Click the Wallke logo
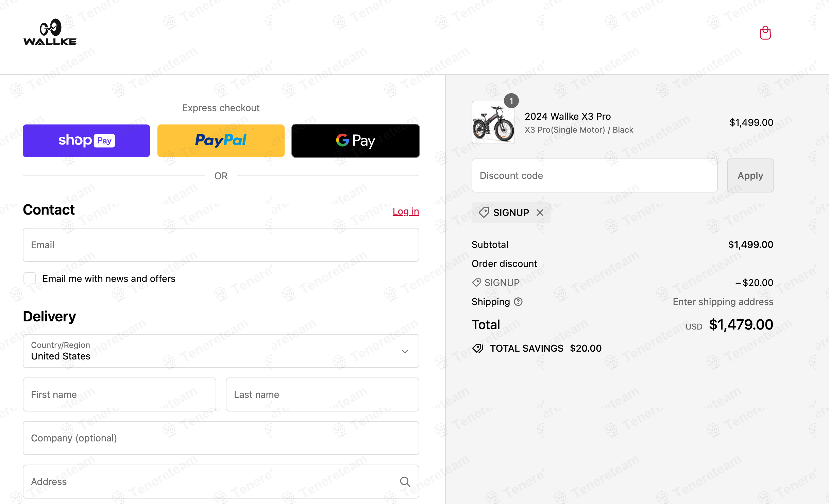The image size is (829, 504). coord(50,32)
